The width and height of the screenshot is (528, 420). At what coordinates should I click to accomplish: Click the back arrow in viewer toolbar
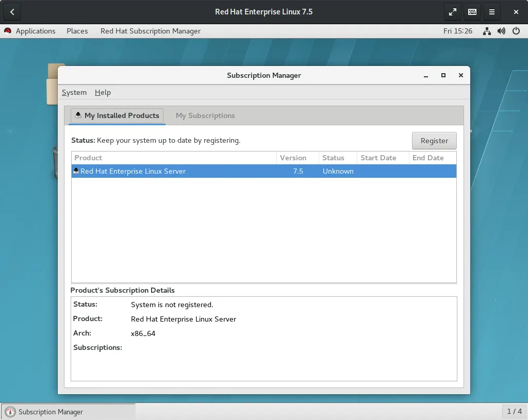click(x=12, y=12)
